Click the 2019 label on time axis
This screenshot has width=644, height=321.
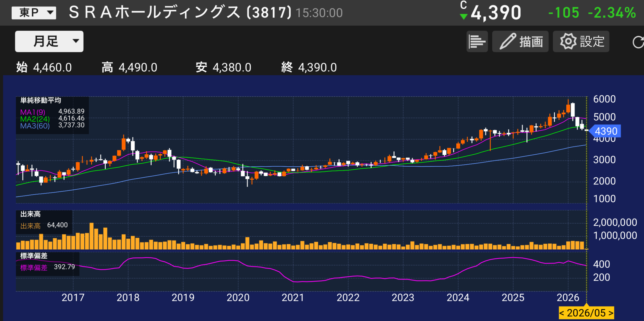[x=183, y=298]
